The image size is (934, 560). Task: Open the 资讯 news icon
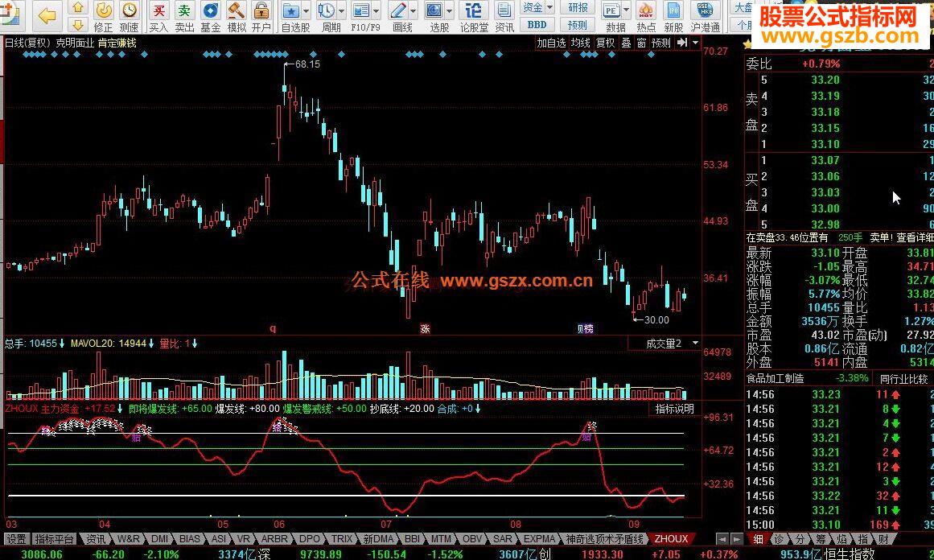(504, 17)
